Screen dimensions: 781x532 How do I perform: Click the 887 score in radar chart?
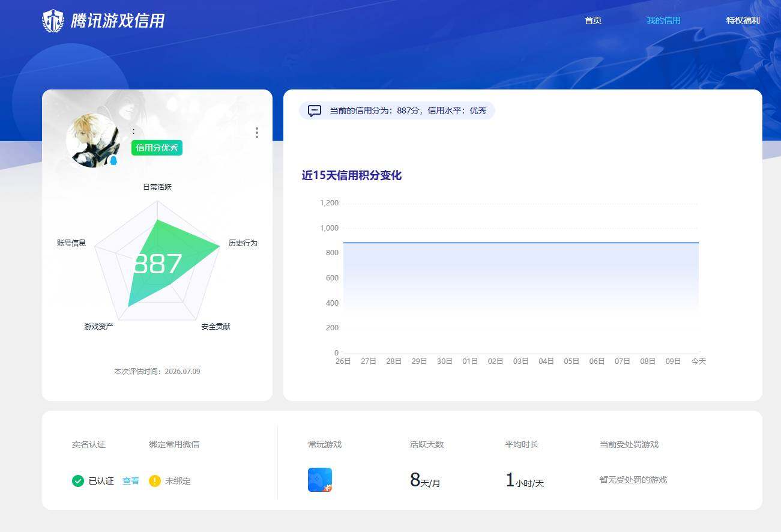click(x=157, y=264)
